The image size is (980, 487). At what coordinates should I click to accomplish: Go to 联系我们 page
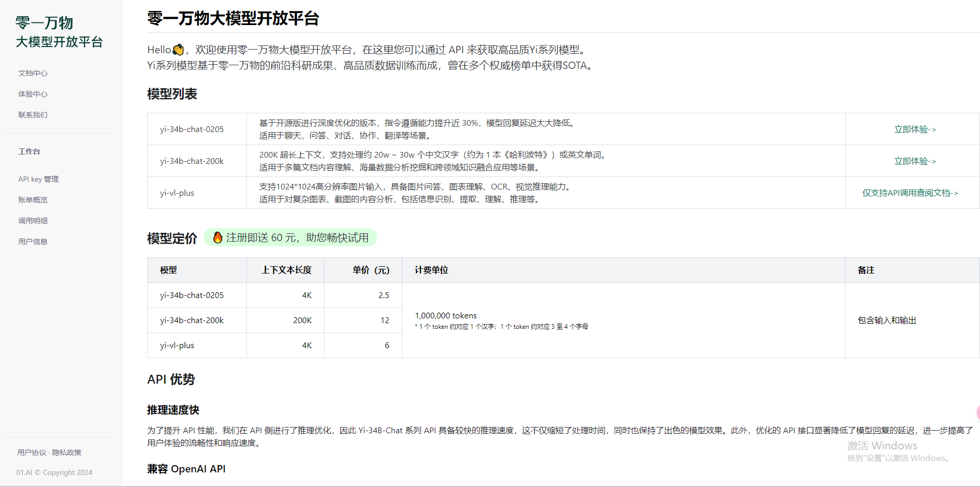tap(33, 115)
